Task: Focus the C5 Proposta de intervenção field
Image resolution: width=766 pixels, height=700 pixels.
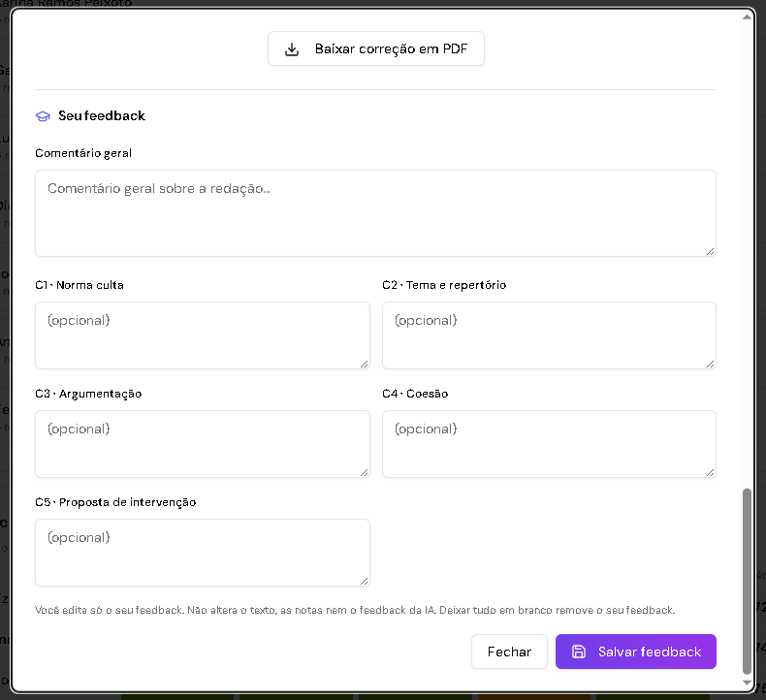Action: (x=203, y=553)
